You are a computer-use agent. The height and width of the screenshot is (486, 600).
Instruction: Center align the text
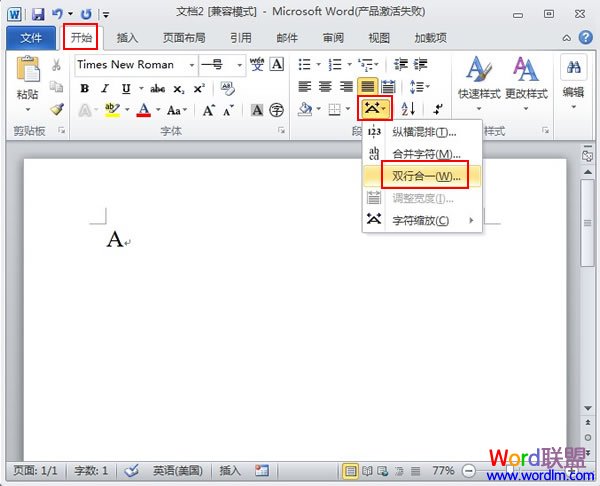click(325, 86)
